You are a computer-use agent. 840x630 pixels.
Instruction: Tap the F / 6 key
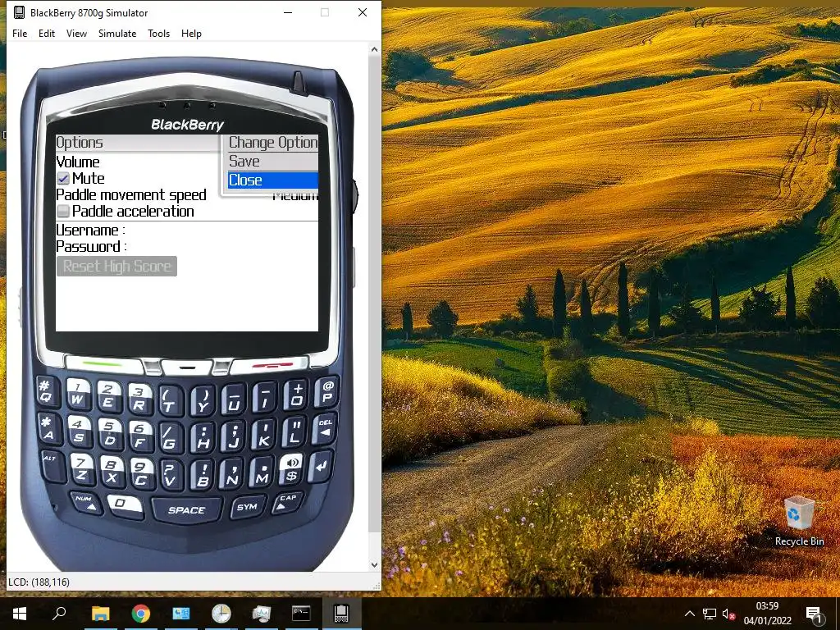click(x=140, y=436)
